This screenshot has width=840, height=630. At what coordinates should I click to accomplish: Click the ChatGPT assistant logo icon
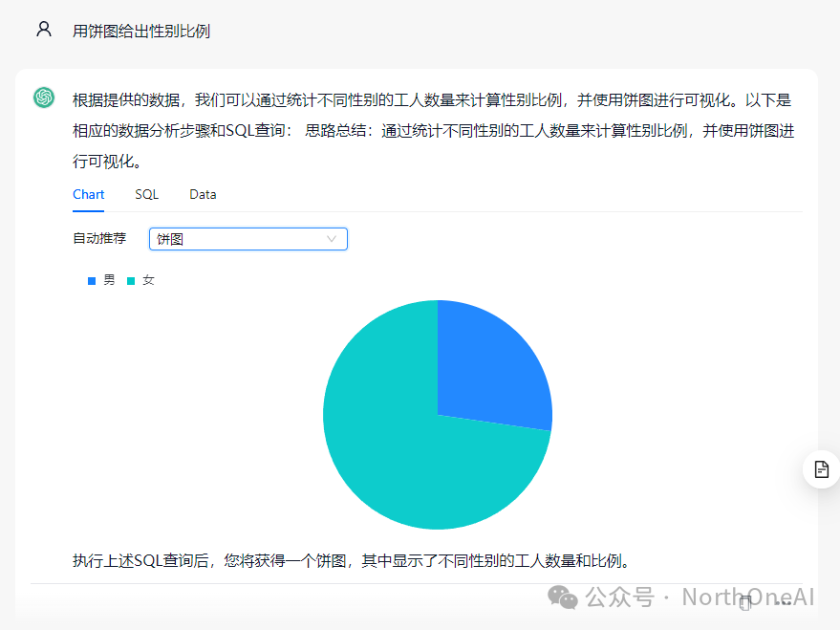tap(44, 98)
